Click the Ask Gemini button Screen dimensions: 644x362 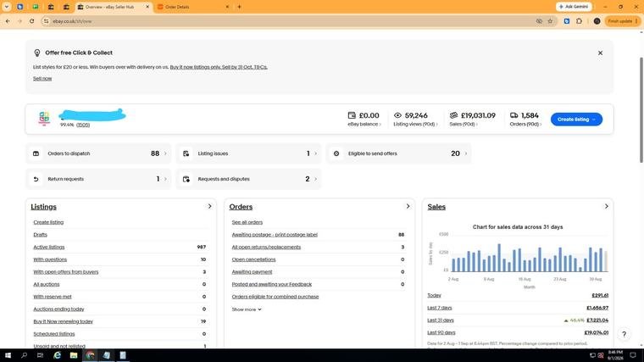tap(574, 7)
